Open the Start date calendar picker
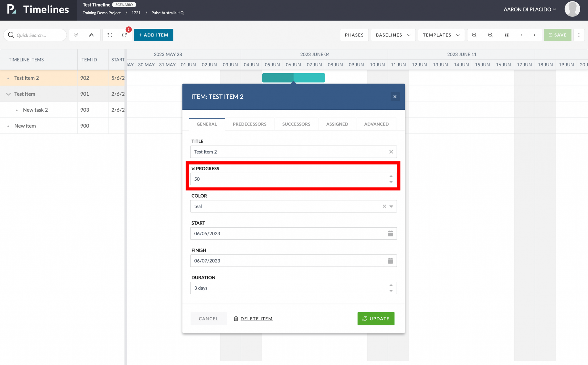The image size is (588, 365). tap(390, 233)
